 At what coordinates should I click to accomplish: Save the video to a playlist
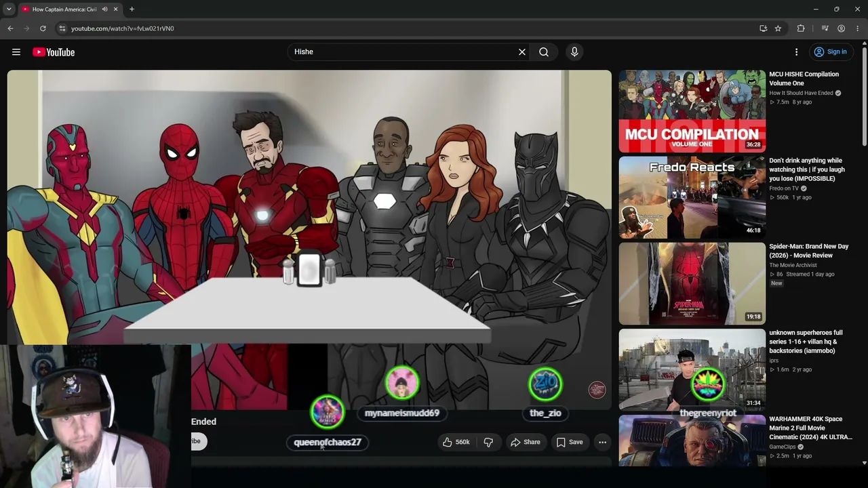(x=570, y=442)
